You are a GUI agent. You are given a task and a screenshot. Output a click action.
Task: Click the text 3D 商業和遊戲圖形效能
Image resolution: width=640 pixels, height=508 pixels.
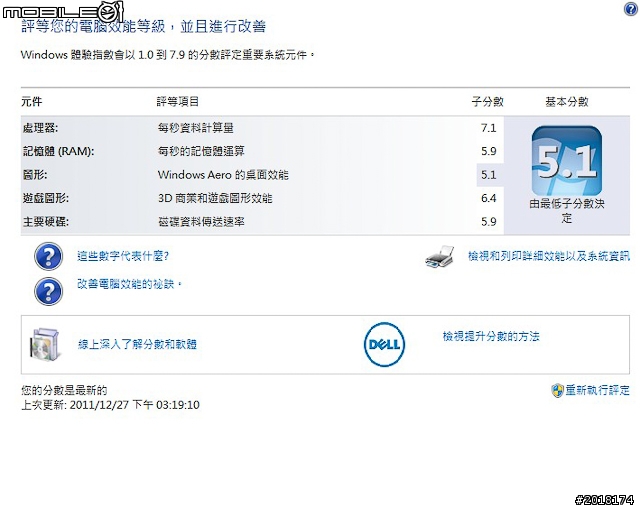pos(215,198)
